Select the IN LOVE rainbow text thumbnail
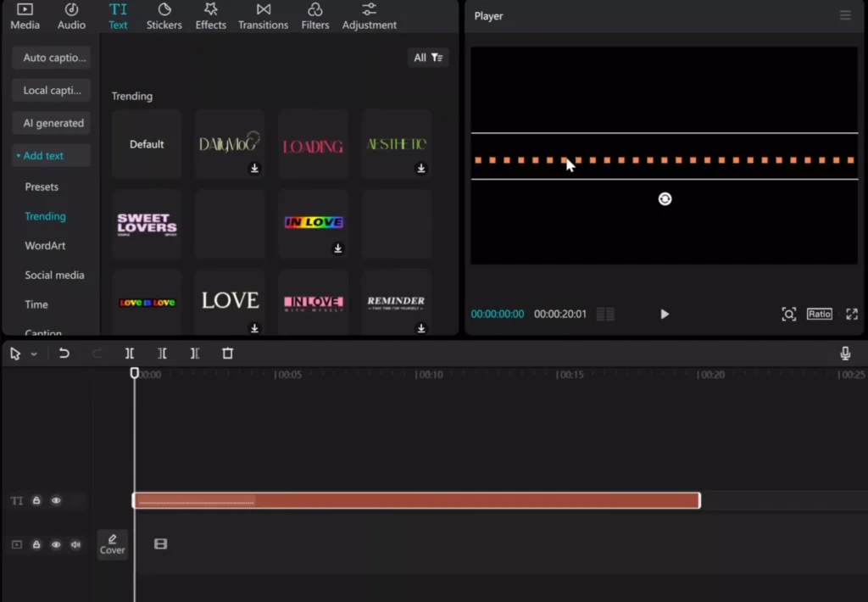868x602 pixels. pos(314,223)
